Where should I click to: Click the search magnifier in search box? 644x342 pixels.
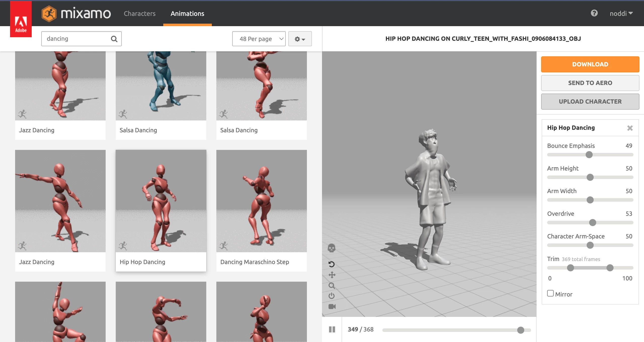[114, 39]
